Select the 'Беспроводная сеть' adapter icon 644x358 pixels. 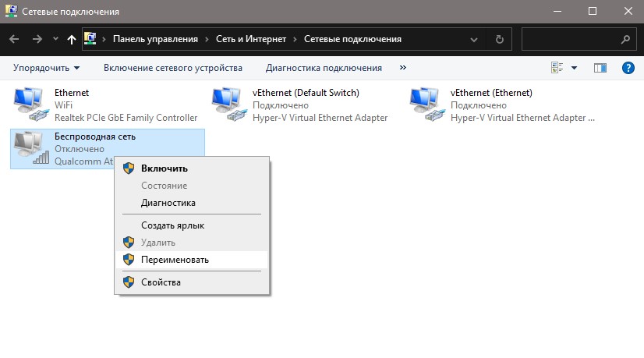click(31, 148)
